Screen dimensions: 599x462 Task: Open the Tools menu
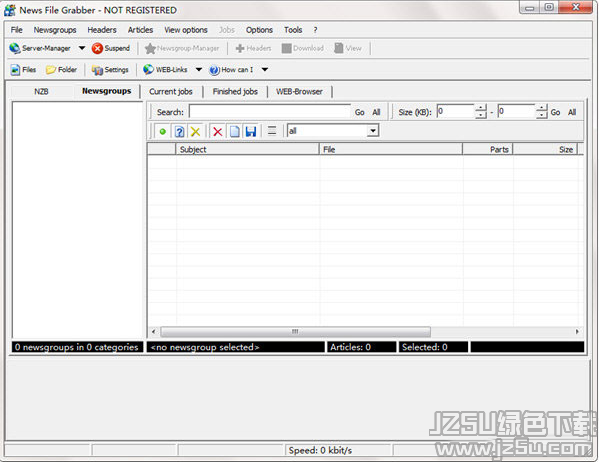293,30
